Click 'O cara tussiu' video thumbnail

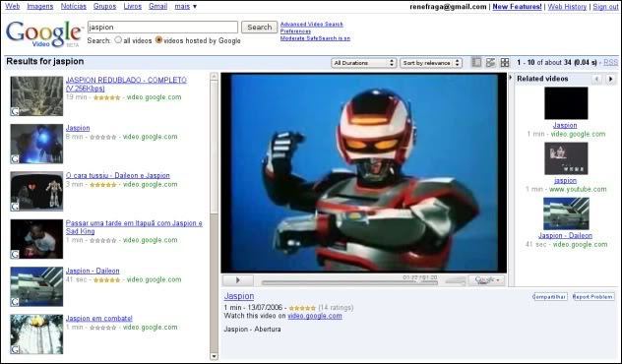[36, 191]
